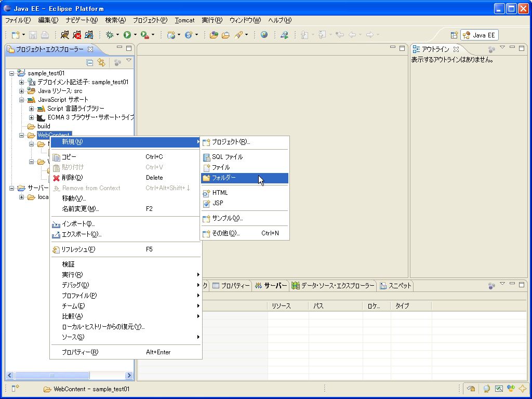The width and height of the screenshot is (532, 399).
Task: Select 名前変更(M)... in the context menu
Action: coord(126,209)
